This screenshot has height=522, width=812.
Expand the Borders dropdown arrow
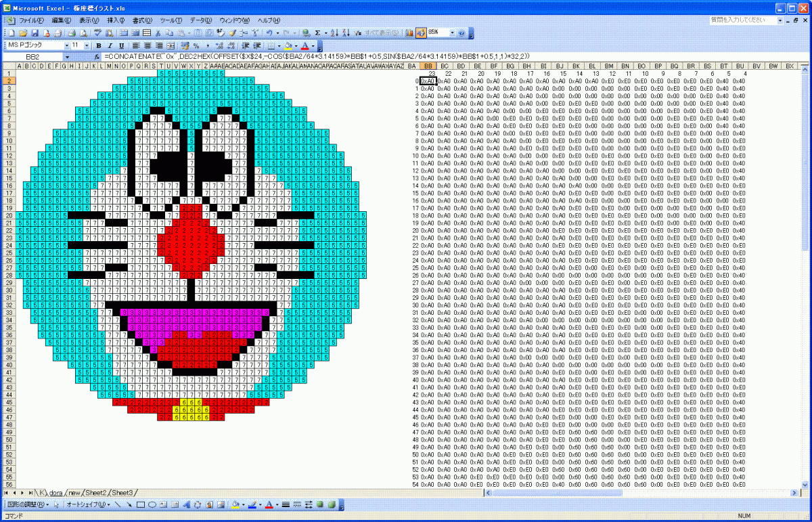tap(279, 45)
